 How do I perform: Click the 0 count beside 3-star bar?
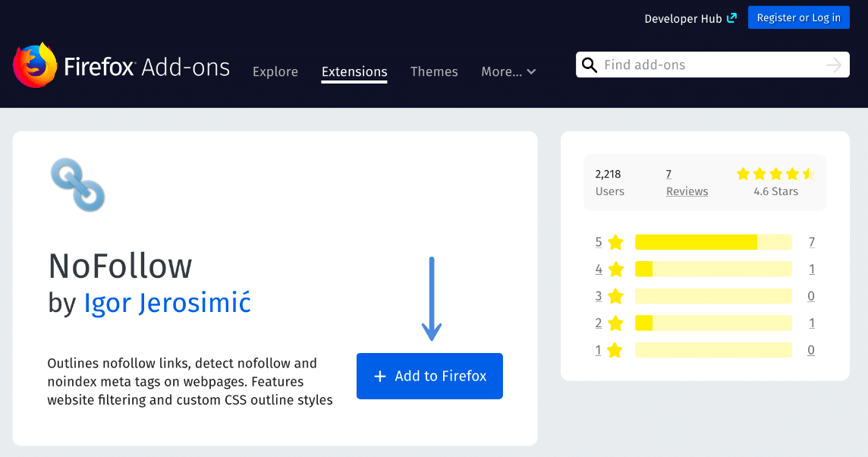pos(811,296)
